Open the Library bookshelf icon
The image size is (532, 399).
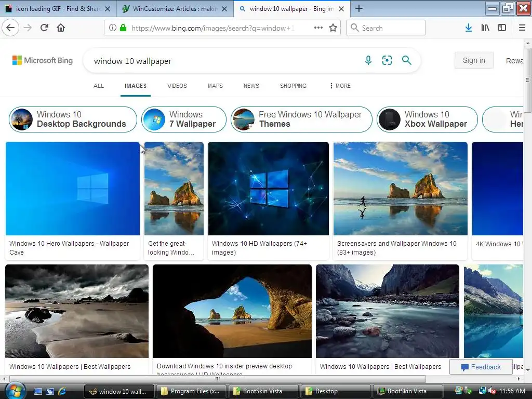pyautogui.click(x=485, y=28)
